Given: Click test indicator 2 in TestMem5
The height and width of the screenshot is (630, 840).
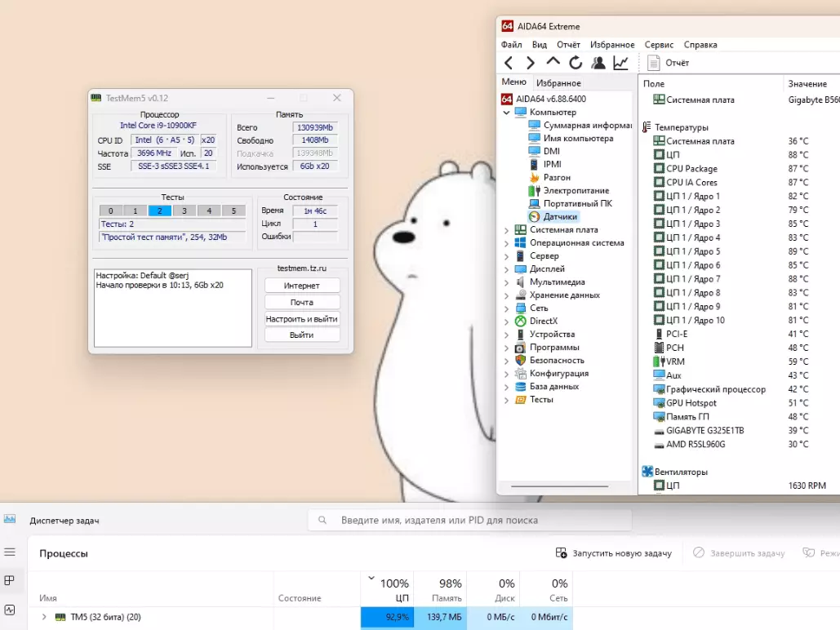Looking at the screenshot, I should pos(160,211).
